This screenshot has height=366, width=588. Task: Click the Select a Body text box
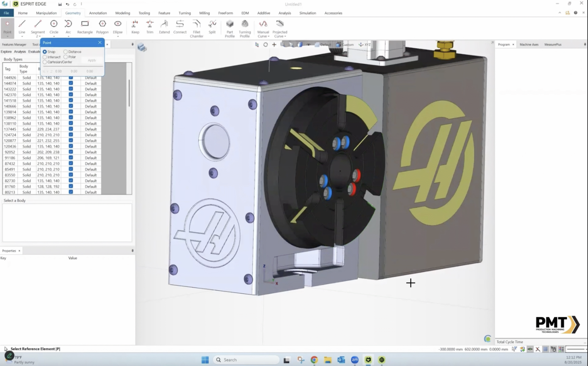coord(67,222)
